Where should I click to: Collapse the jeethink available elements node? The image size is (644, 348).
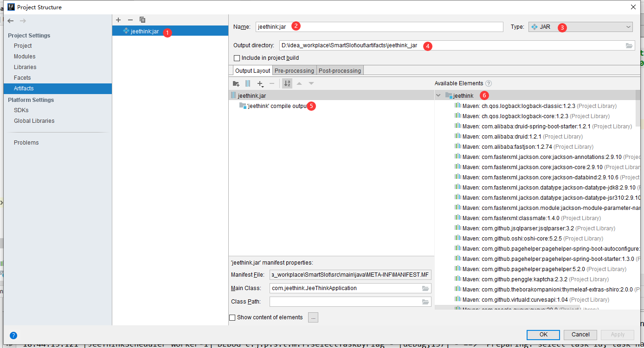pos(438,95)
